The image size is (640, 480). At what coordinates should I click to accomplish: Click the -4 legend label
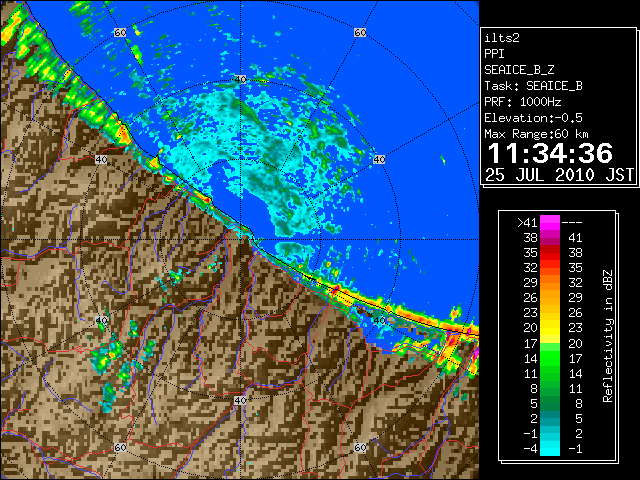pos(530,449)
